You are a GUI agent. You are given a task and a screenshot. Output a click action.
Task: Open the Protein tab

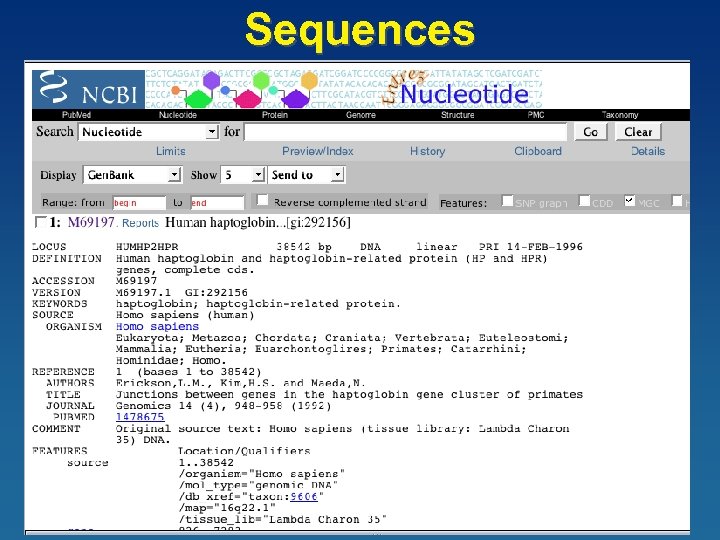(x=275, y=115)
